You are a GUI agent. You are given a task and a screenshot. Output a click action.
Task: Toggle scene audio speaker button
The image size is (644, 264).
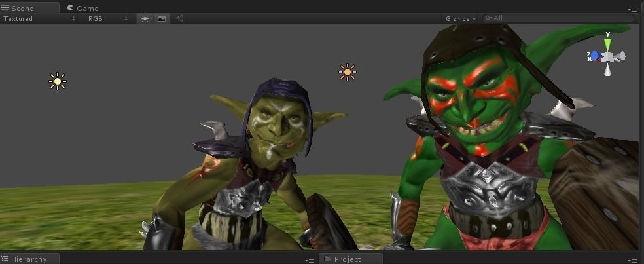179,18
